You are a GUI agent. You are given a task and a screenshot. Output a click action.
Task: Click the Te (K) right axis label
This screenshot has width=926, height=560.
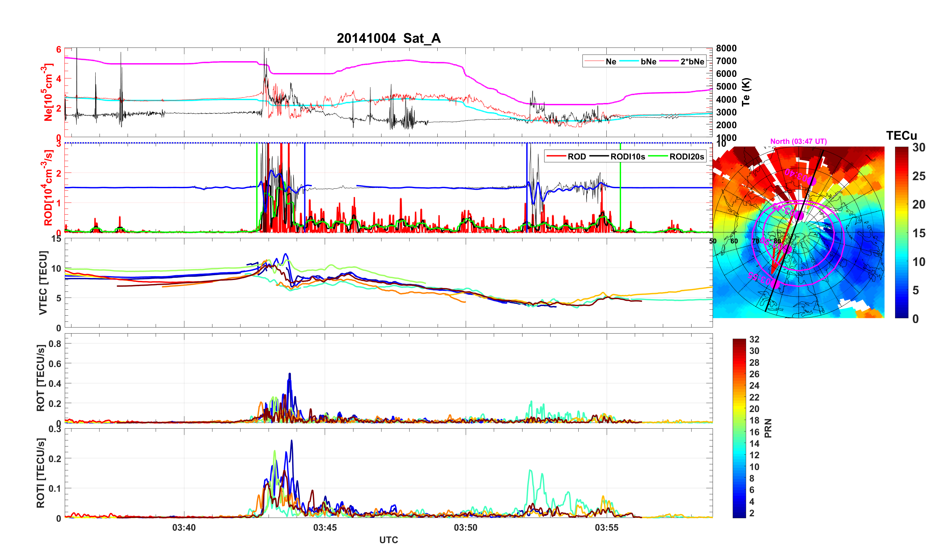pyautogui.click(x=746, y=92)
